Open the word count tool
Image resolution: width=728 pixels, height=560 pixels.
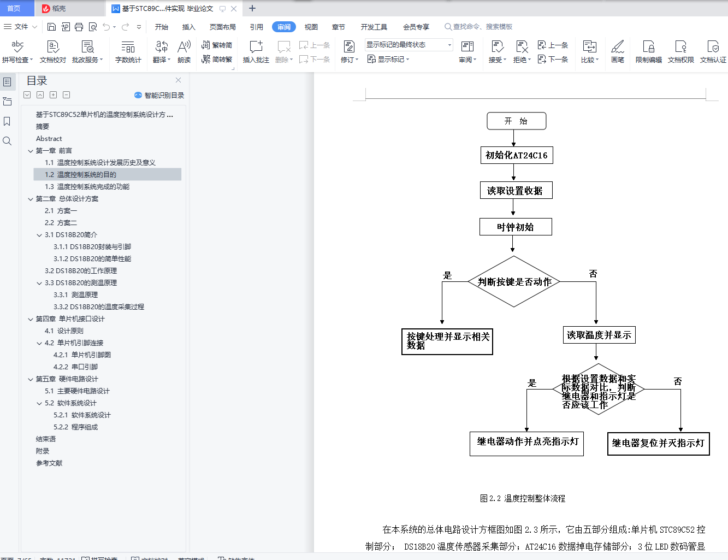[x=128, y=51]
